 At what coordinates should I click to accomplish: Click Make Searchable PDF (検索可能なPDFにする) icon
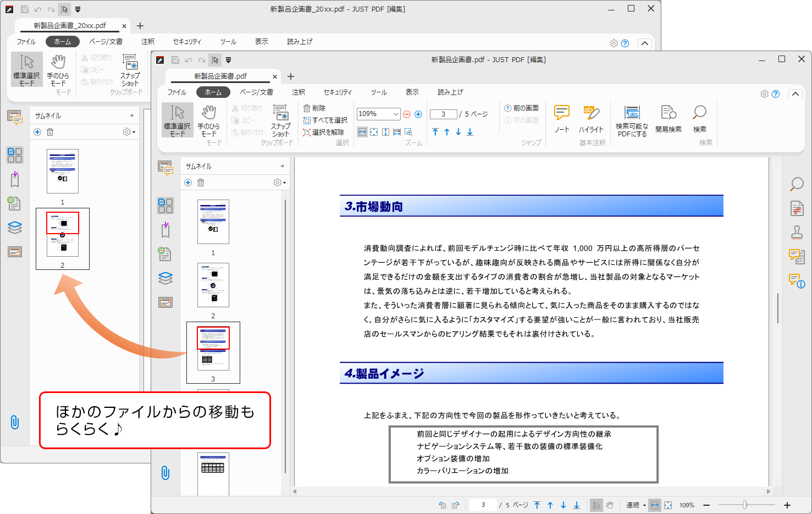pyautogui.click(x=632, y=120)
